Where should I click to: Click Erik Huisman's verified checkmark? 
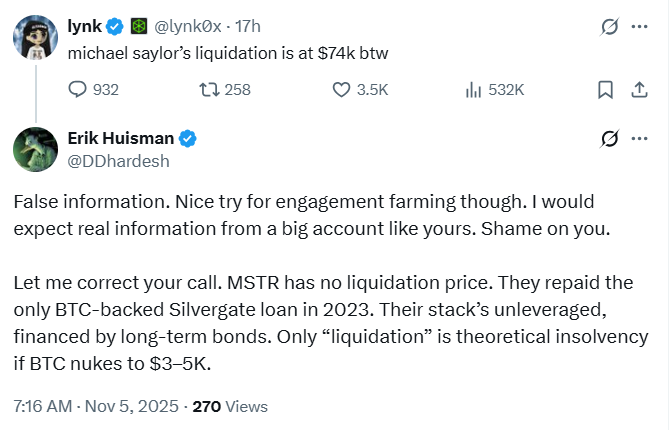pyautogui.click(x=188, y=137)
